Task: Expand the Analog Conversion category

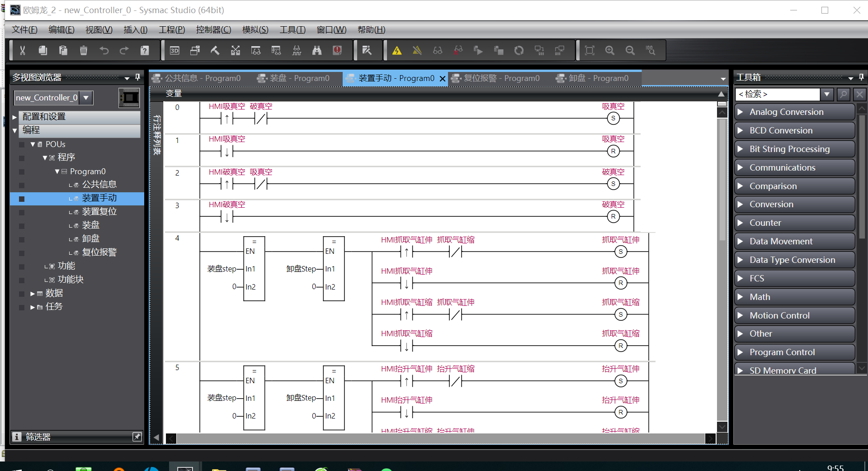Action: point(740,112)
